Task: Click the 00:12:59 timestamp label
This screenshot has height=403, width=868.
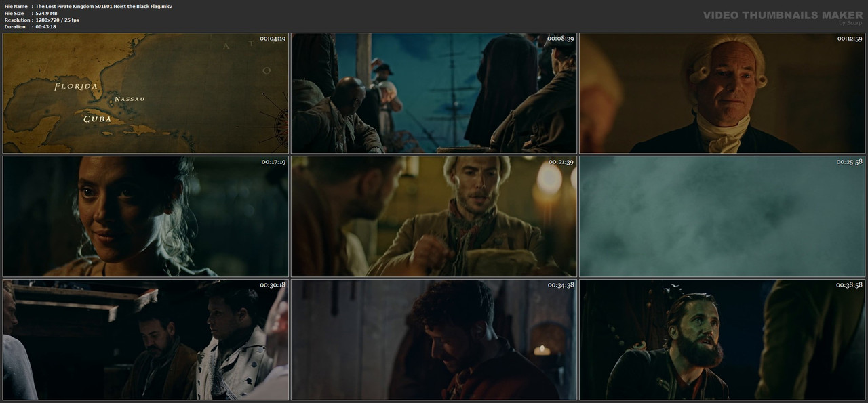Action: [849, 39]
